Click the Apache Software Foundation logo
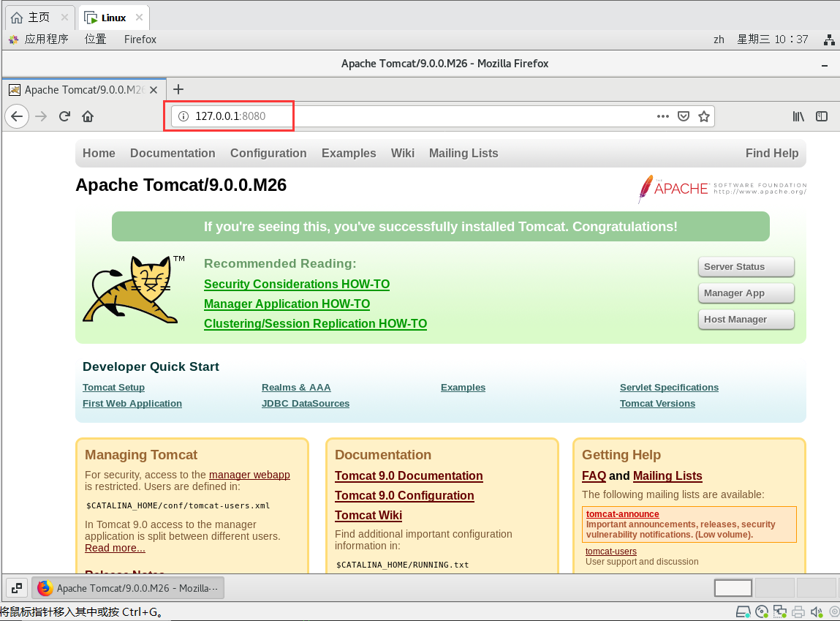The image size is (840, 621). (722, 189)
